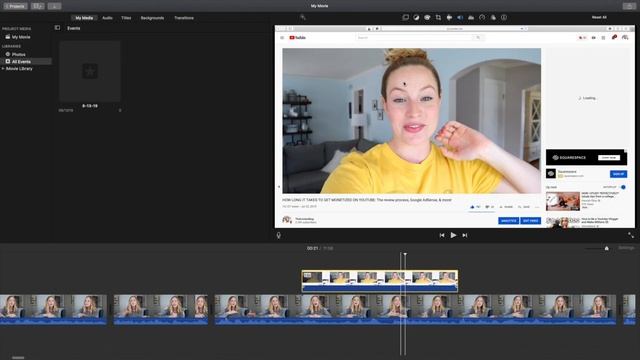Click the Record Voiceover microphone icon
Viewport: 640px width, 360px height.
tap(279, 236)
